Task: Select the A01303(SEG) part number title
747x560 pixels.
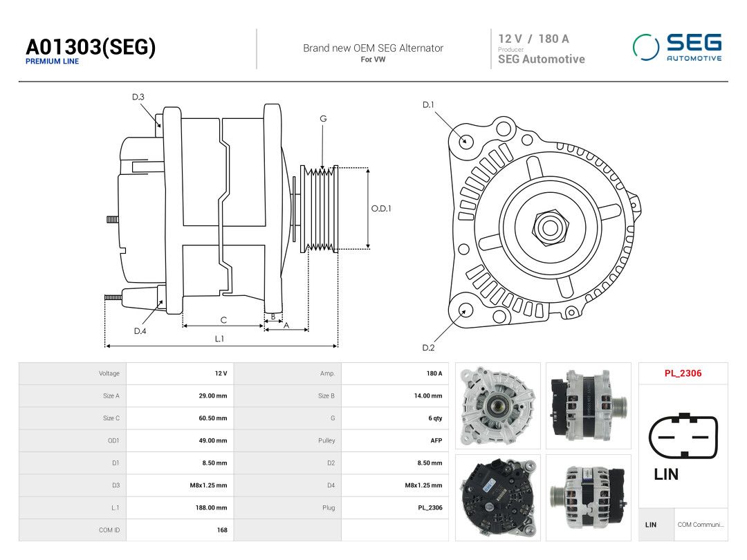Action: tap(91, 47)
